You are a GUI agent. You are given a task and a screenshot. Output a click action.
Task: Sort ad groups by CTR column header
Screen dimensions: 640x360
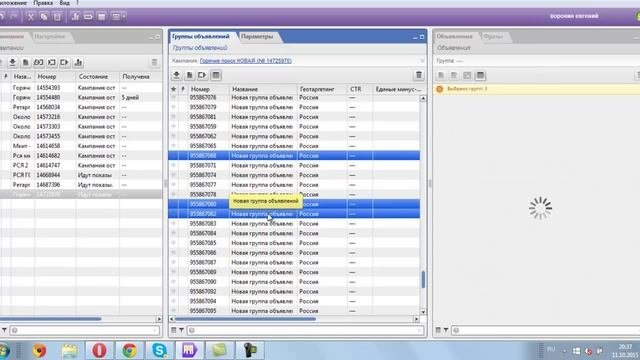click(356, 89)
